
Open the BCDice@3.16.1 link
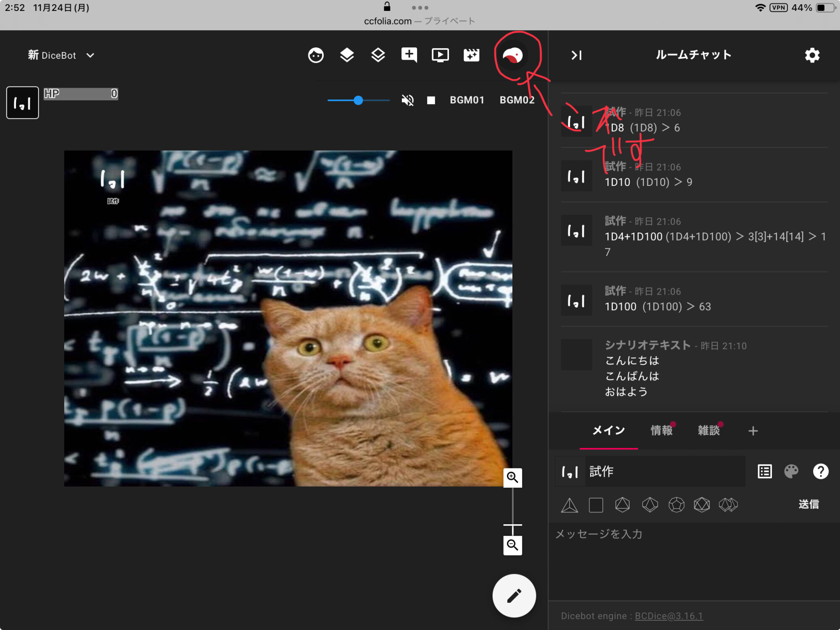[669, 616]
